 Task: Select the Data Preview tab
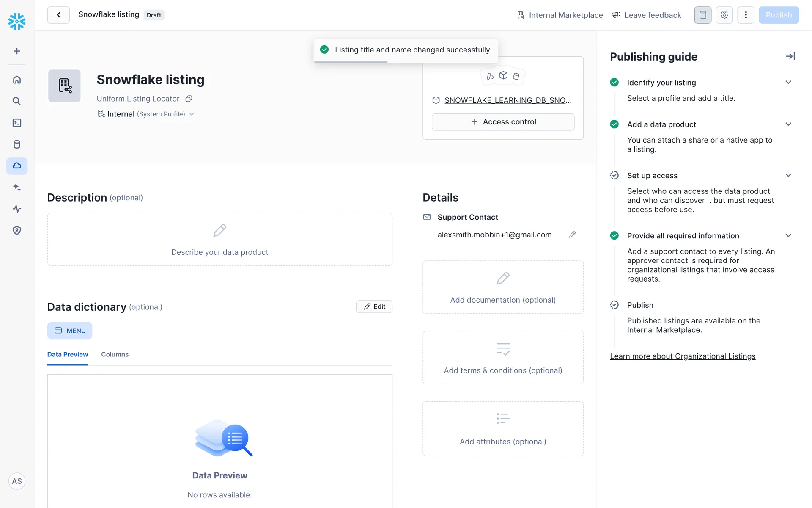tap(68, 354)
